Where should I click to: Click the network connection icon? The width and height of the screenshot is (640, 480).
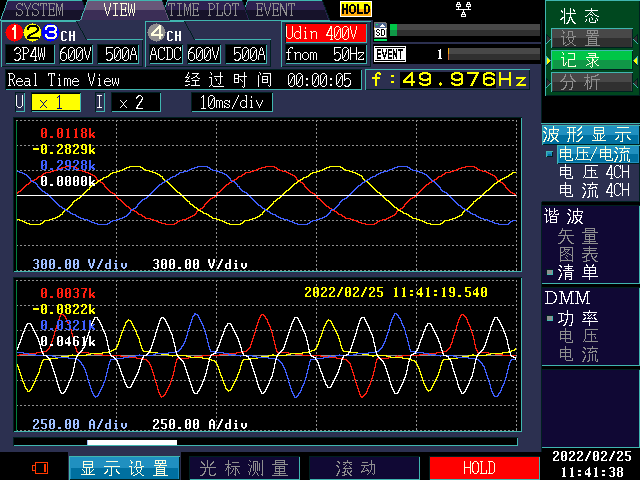(462, 9)
